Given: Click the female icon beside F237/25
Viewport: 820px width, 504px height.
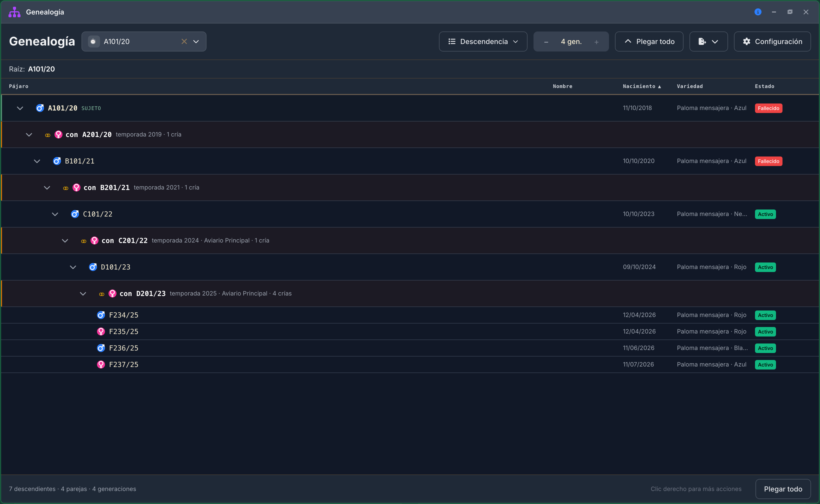Looking at the screenshot, I should [101, 365].
